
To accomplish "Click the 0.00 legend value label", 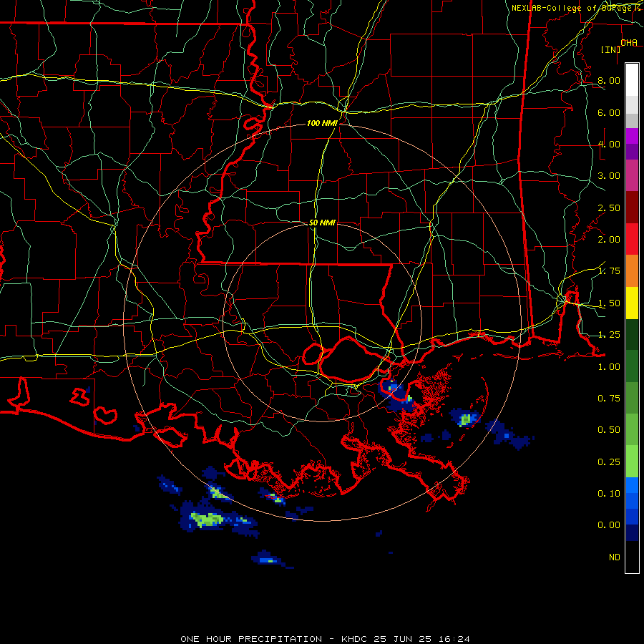I will (609, 525).
